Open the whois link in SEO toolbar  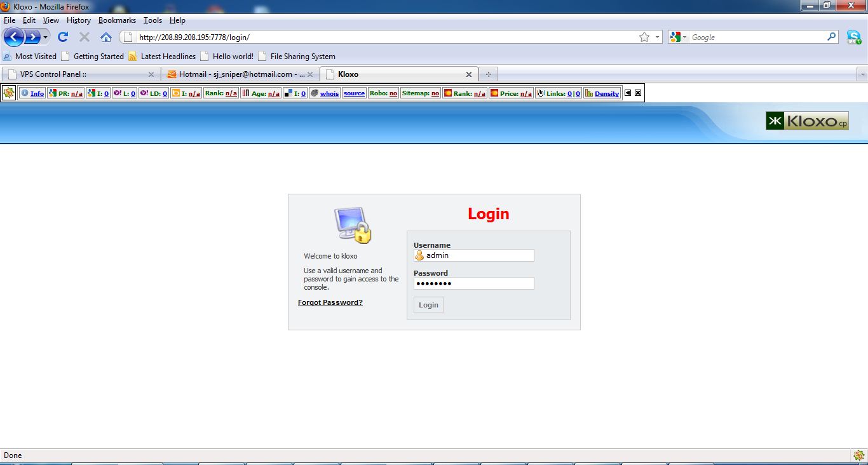coord(329,94)
